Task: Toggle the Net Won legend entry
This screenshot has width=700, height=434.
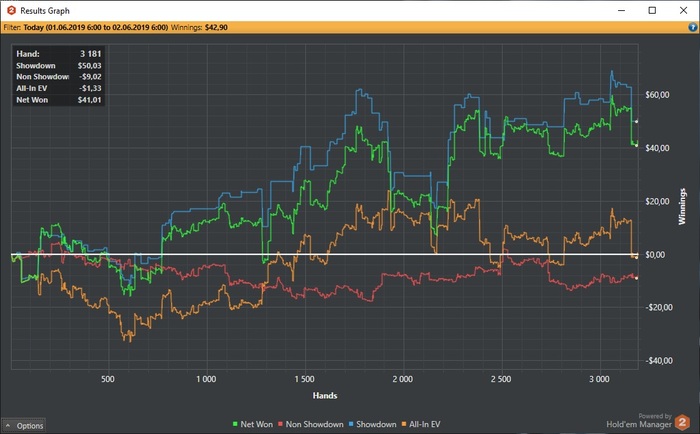Action: [253, 424]
